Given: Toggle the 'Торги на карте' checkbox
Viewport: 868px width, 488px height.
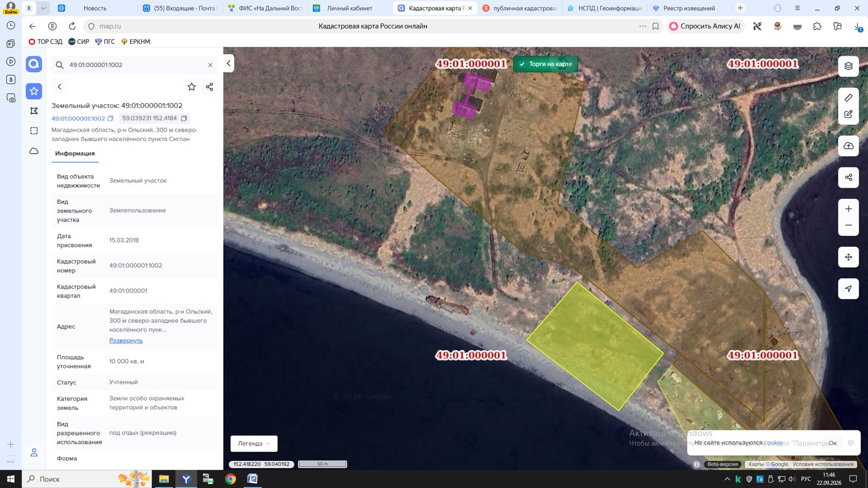Looking at the screenshot, I should tap(522, 64).
